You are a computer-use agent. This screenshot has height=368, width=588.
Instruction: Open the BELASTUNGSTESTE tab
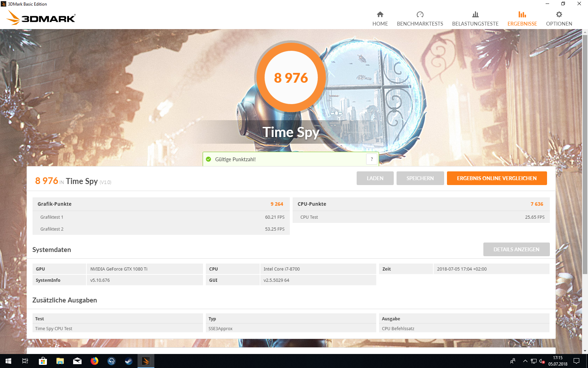475,19
